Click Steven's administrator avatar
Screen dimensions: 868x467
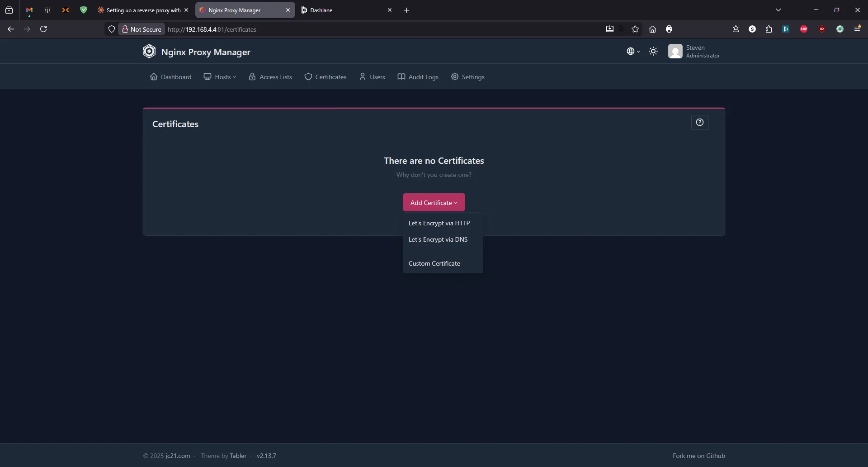(x=676, y=51)
